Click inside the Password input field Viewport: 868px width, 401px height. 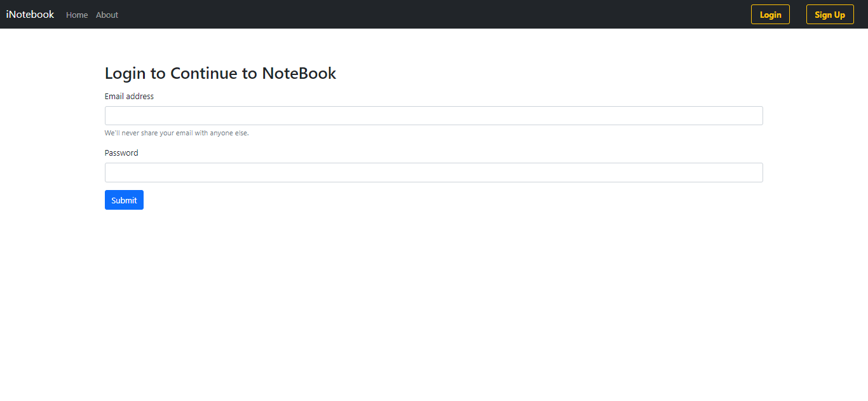433,172
